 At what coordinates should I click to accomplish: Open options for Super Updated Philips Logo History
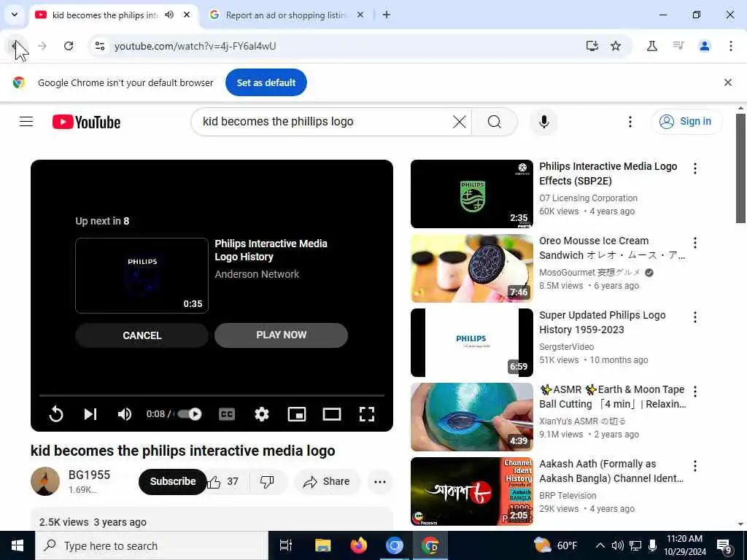[695, 317]
